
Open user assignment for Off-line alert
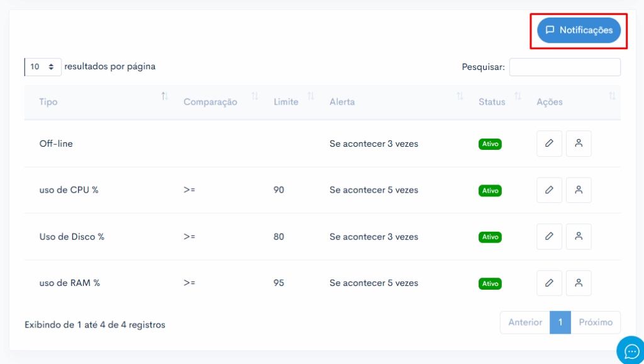(579, 144)
